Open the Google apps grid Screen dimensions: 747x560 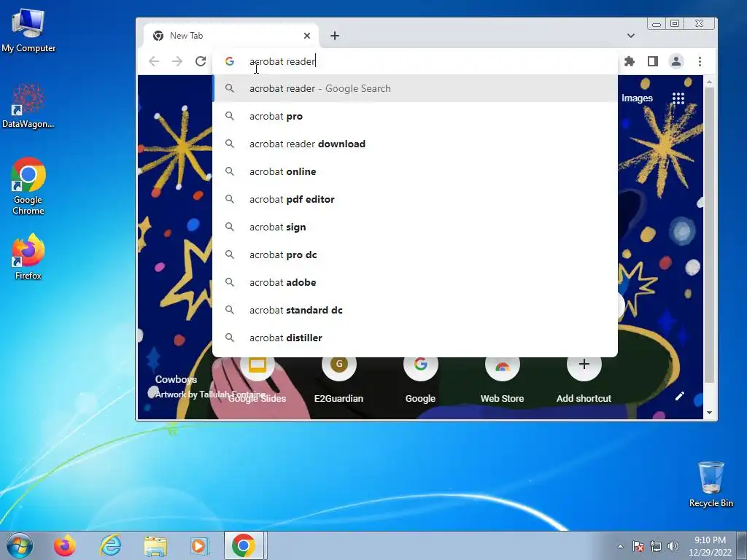click(678, 98)
